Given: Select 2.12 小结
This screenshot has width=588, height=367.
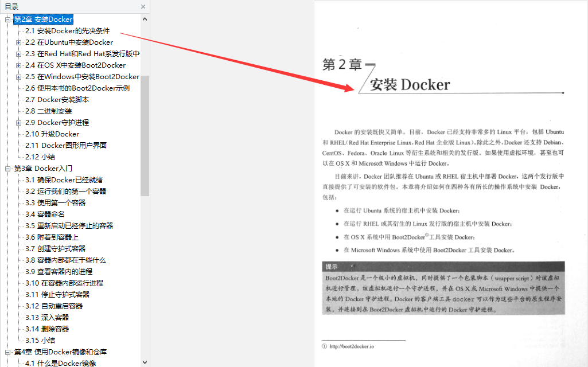Looking at the screenshot, I should pos(40,157).
